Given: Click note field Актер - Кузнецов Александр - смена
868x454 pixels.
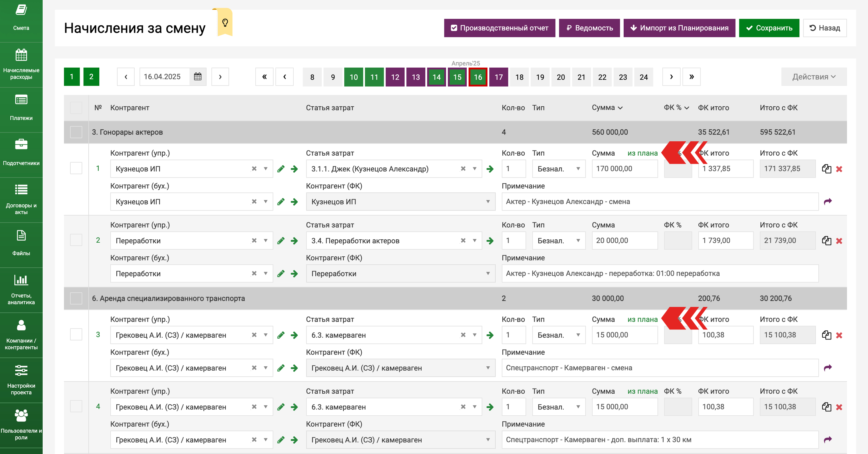Looking at the screenshot, I should [x=660, y=202].
